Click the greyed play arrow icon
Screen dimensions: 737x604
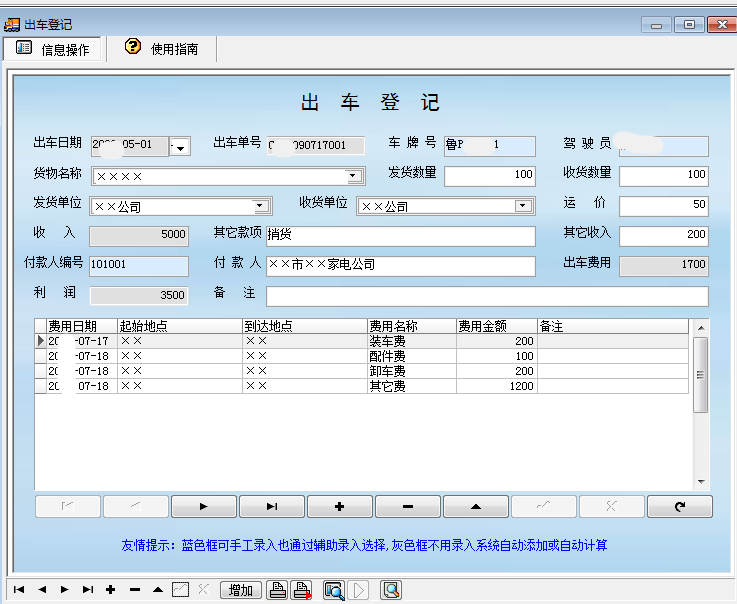click(359, 590)
